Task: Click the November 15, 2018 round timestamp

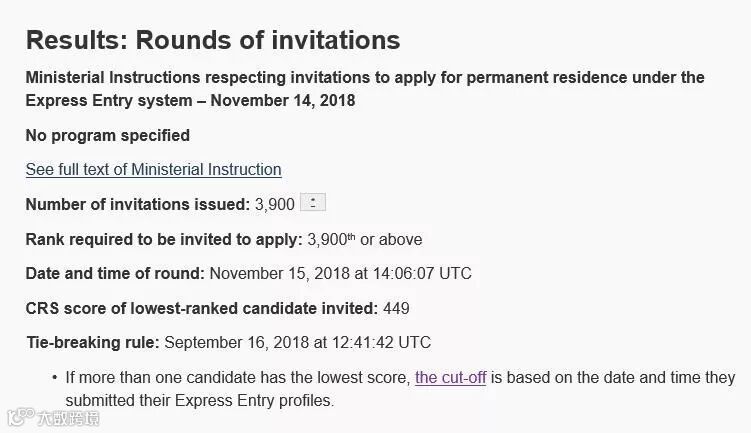Action: [340, 273]
